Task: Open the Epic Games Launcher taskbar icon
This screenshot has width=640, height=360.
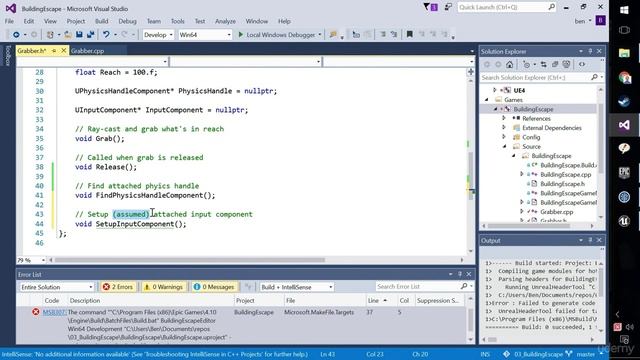Action: 624,173
